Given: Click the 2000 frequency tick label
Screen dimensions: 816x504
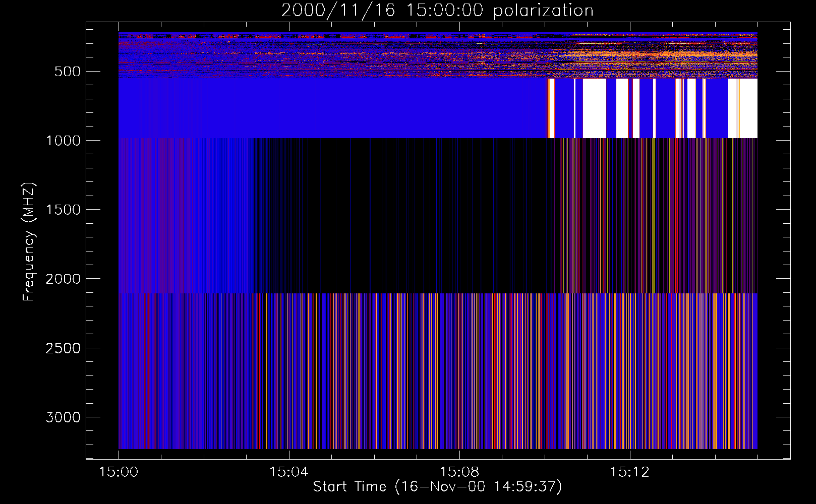Looking at the screenshot, I should pos(63,279).
